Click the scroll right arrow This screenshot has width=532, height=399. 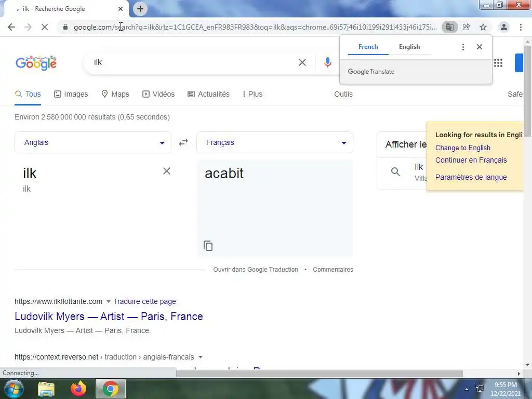pyautogui.click(x=519, y=374)
